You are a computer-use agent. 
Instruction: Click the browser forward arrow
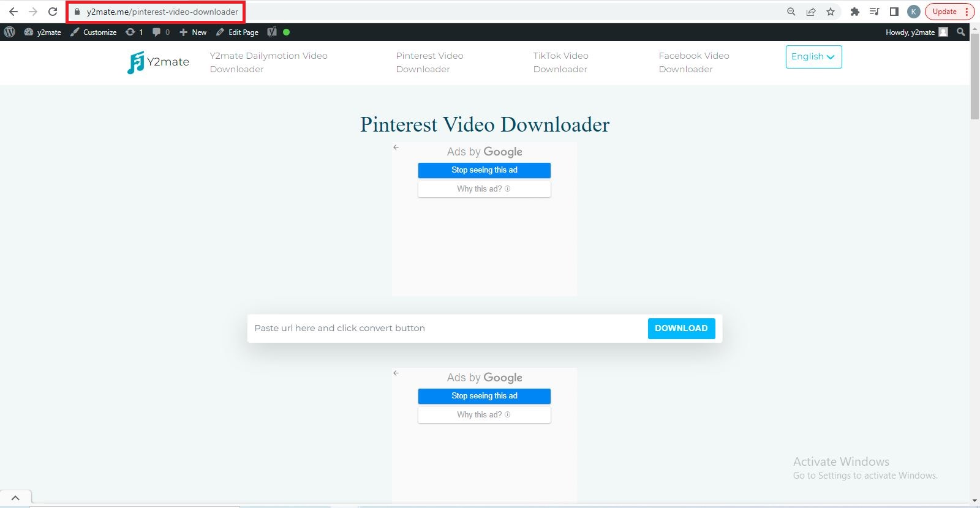pyautogui.click(x=33, y=12)
